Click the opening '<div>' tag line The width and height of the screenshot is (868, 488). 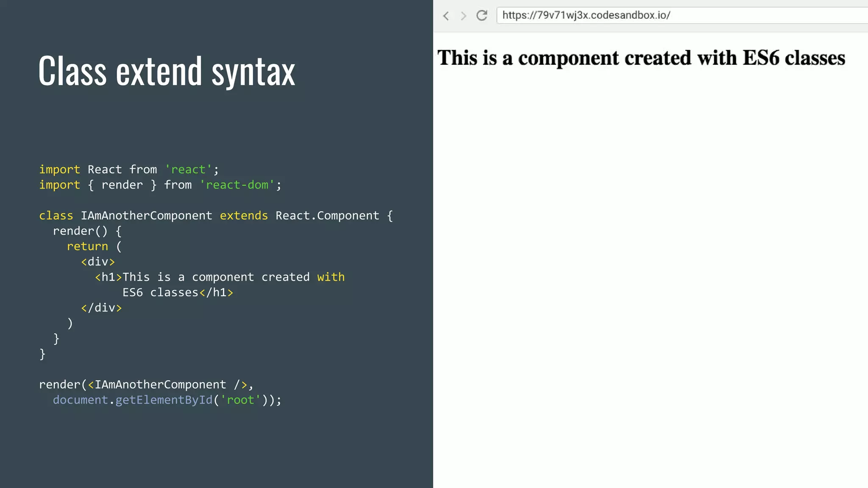coord(98,262)
